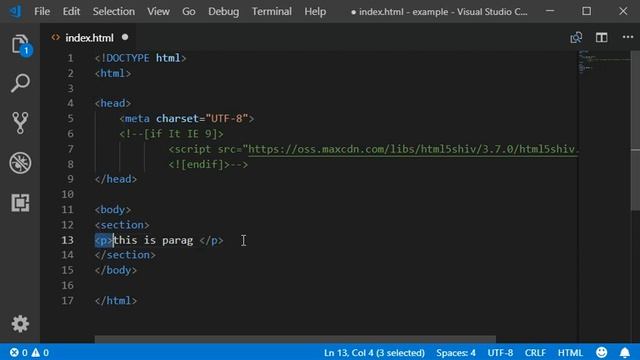
Task: Click the closing </p> tag
Action: click(211, 240)
